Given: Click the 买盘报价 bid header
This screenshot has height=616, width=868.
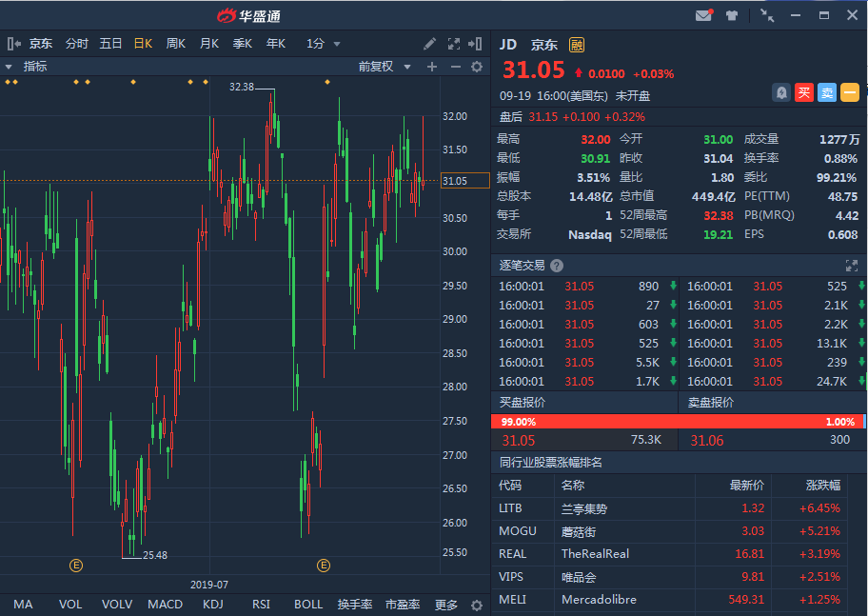Looking at the screenshot, I should tap(522, 403).
